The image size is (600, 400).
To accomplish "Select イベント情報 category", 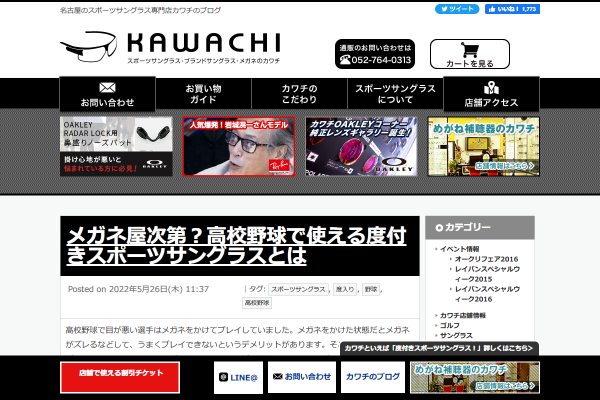I will [459, 249].
